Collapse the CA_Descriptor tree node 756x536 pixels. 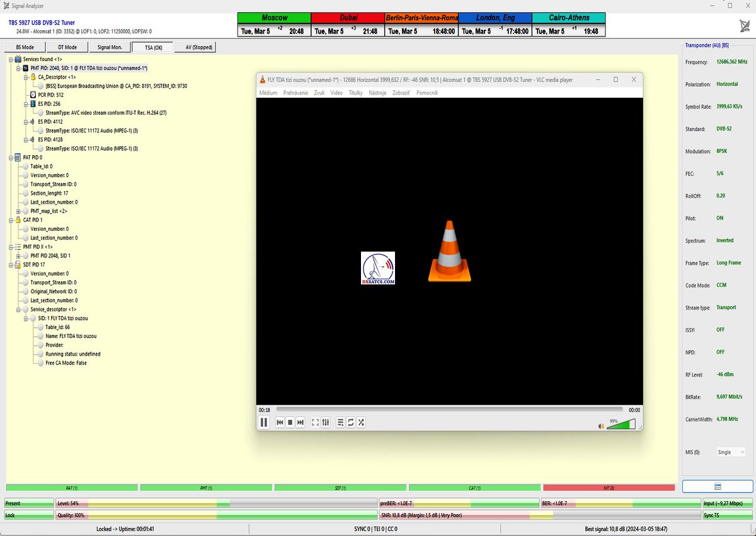26,77
